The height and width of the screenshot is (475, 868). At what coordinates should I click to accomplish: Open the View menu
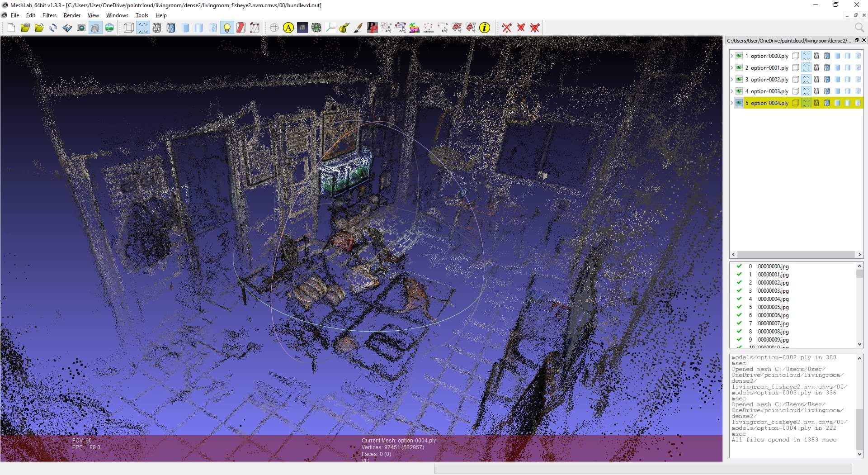click(93, 15)
